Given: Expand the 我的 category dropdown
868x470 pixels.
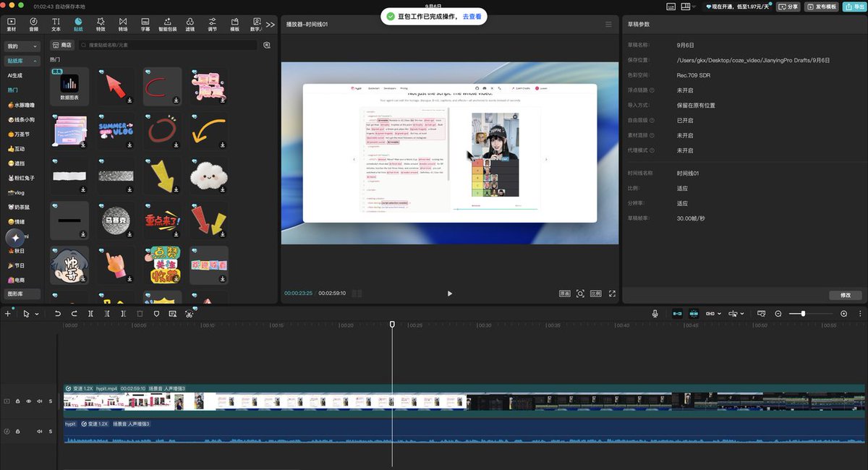Looking at the screenshot, I should click(x=22, y=46).
